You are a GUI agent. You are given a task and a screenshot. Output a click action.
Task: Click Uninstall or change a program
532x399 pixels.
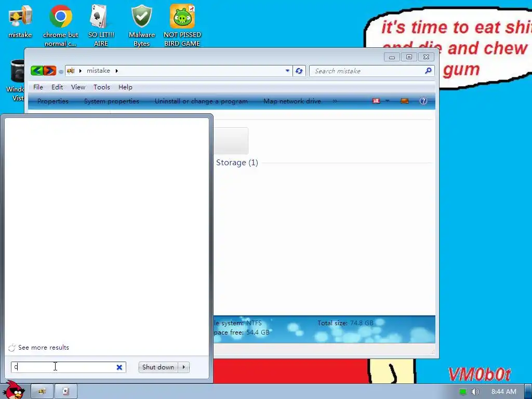pyautogui.click(x=201, y=101)
